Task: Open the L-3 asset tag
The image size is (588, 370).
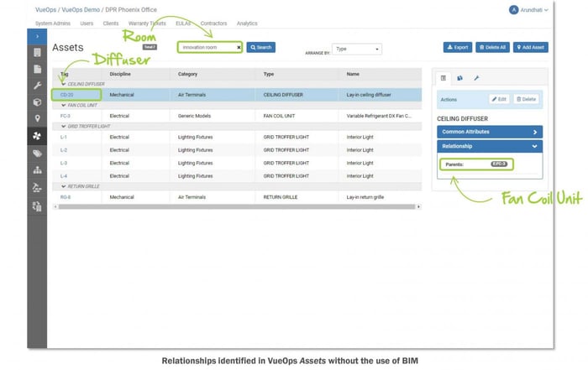Action: pyautogui.click(x=64, y=164)
